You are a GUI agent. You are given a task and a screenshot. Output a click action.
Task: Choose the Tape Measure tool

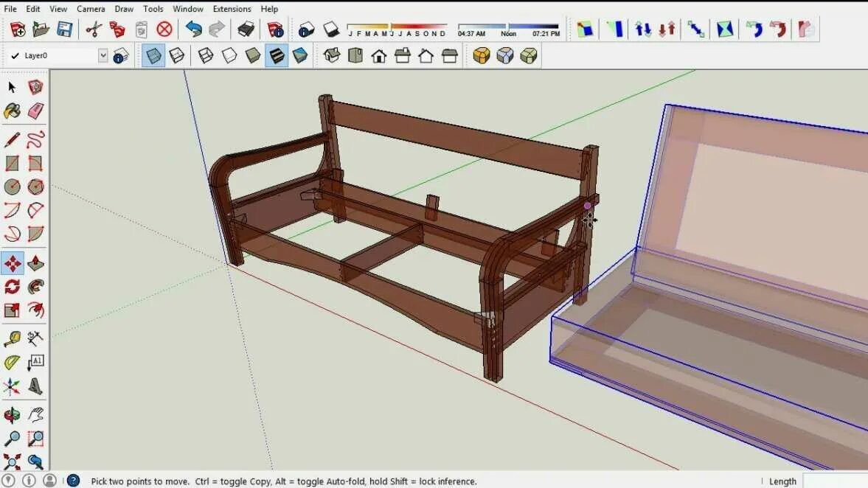pos(13,338)
